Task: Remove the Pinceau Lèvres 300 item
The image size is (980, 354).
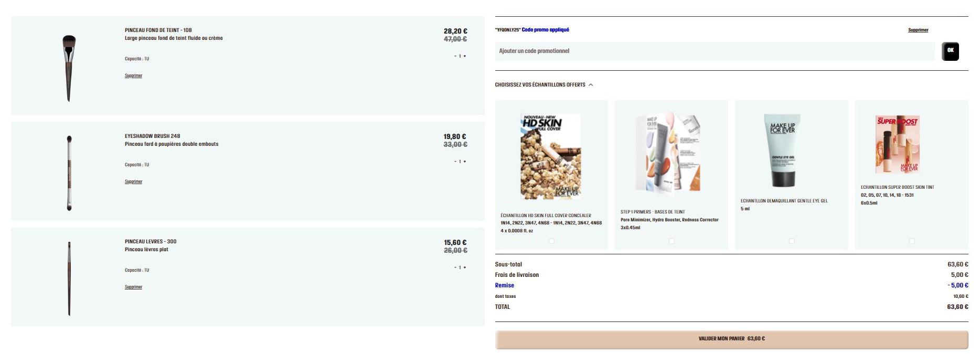Action: coord(133,287)
